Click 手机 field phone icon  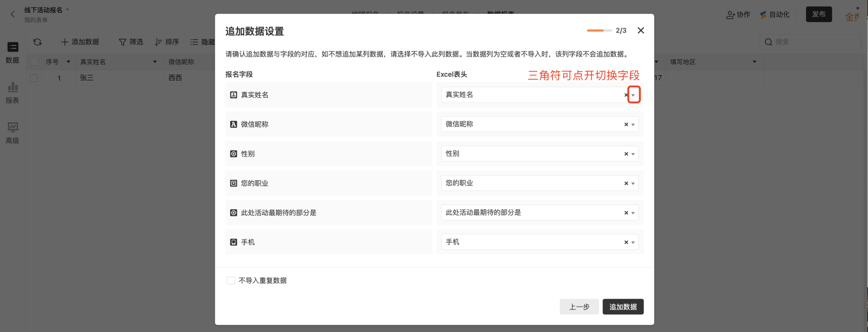(x=233, y=242)
